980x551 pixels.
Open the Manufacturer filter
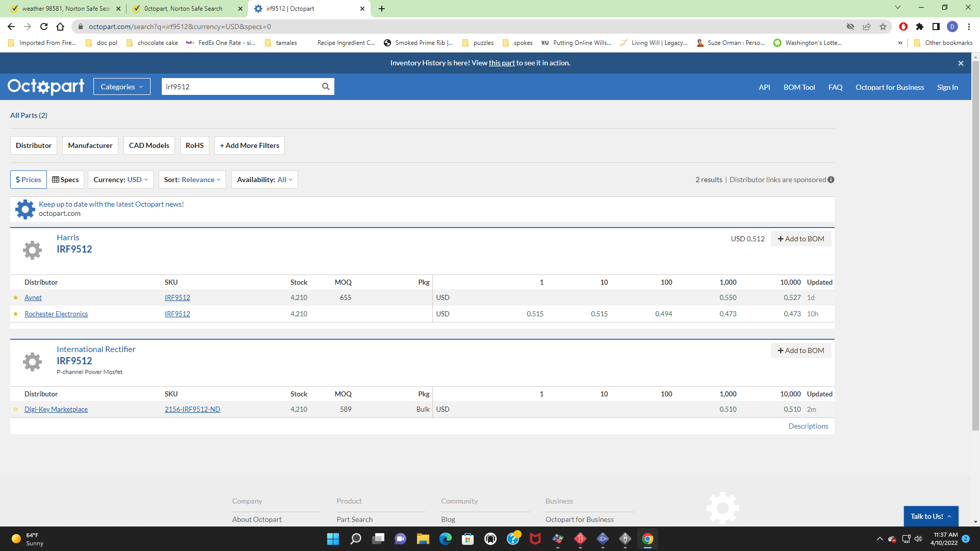point(90,145)
